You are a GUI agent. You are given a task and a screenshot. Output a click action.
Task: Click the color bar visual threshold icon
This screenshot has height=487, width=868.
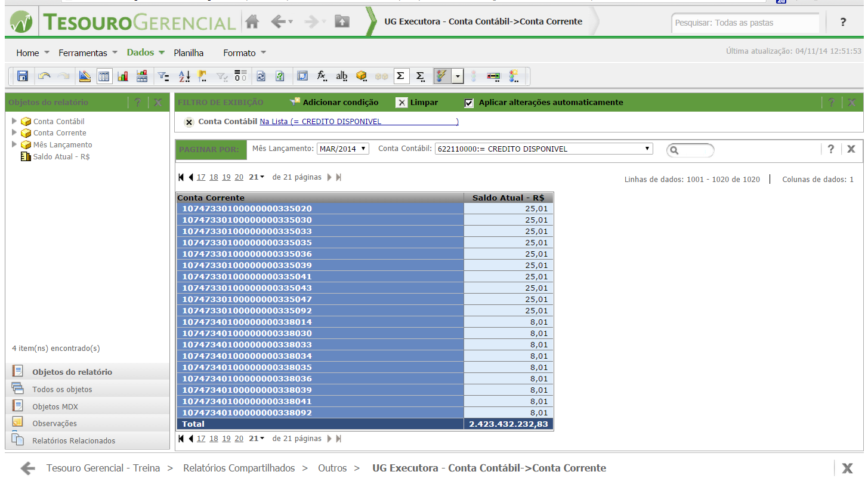[493, 76]
